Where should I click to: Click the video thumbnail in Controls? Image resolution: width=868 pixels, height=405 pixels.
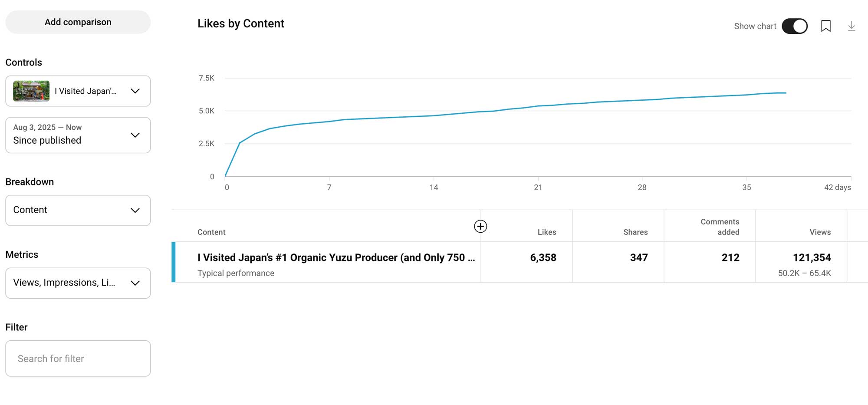point(31,91)
